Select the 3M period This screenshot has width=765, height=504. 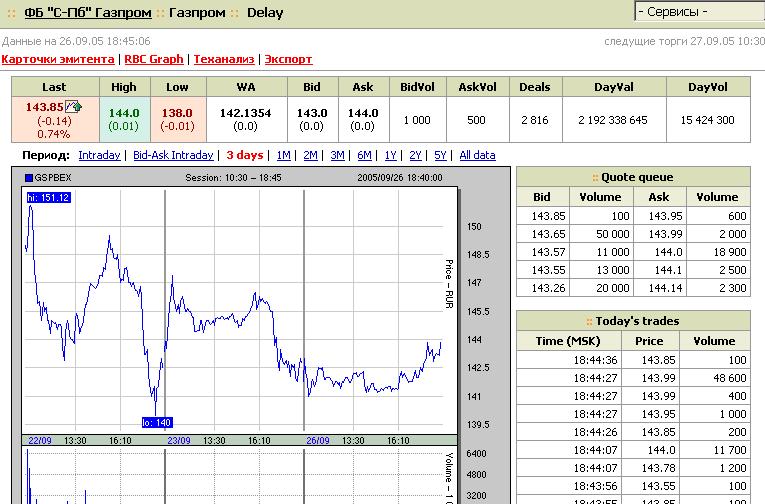337,155
